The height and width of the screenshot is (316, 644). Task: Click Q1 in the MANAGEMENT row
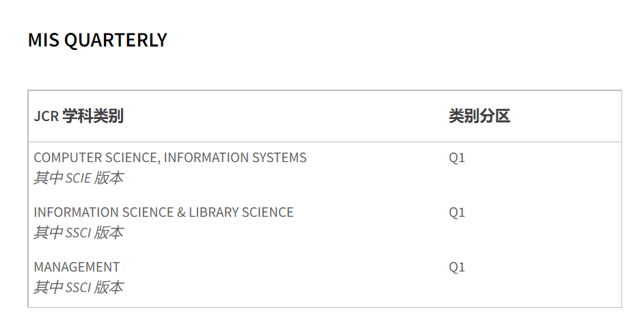pyautogui.click(x=457, y=267)
